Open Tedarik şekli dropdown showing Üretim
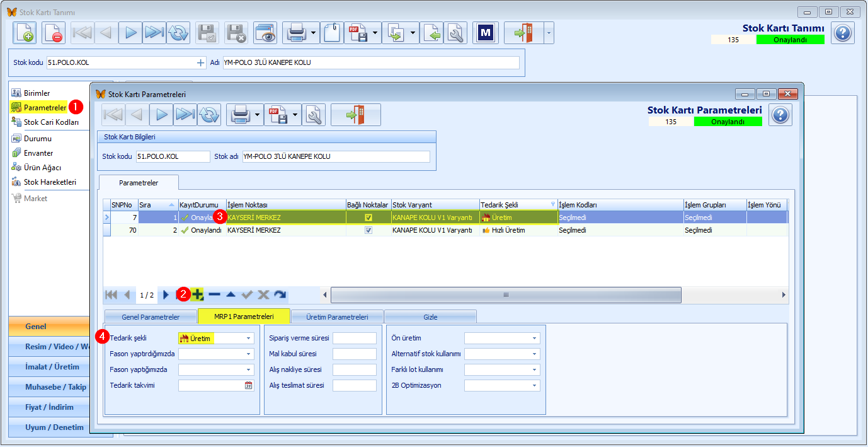Image resolution: width=868 pixels, height=447 pixels. pos(248,339)
